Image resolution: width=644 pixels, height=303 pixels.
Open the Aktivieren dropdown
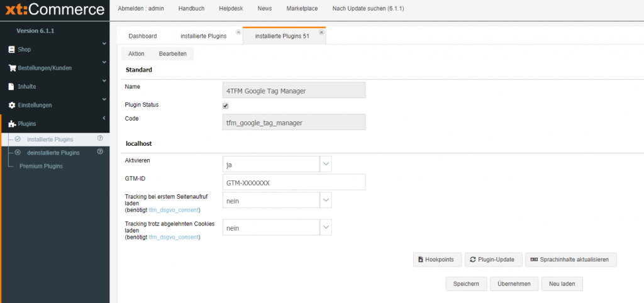point(326,164)
